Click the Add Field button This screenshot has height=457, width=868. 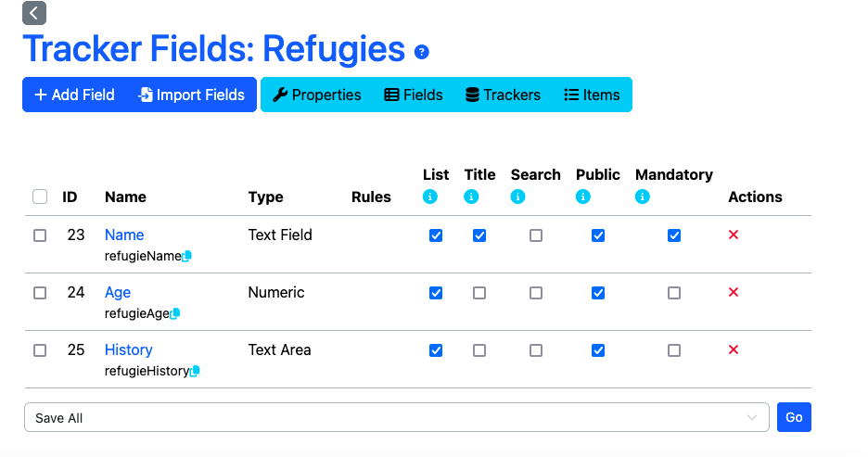click(x=74, y=95)
